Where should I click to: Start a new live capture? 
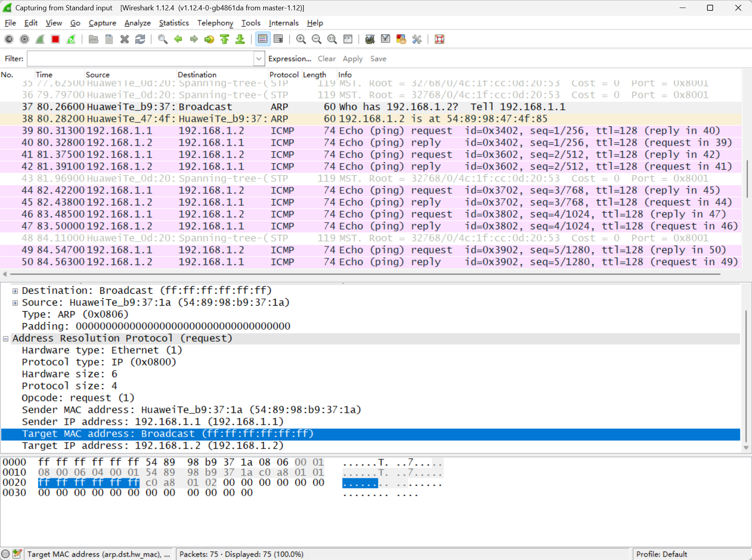tap(40, 39)
